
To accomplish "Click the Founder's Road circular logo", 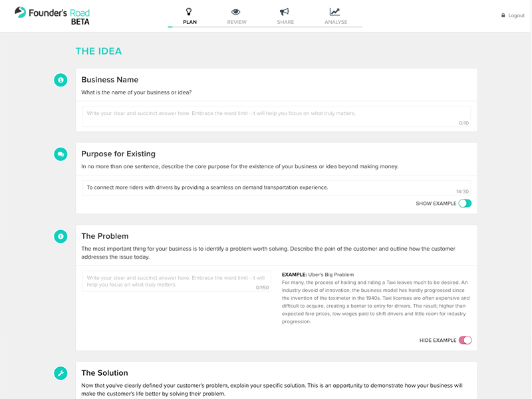I will 21,13.
